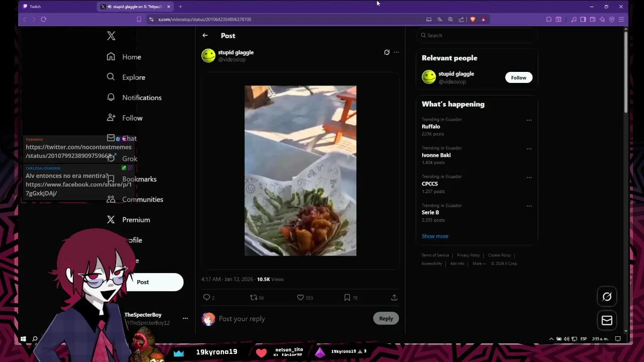
Task: Open Privacy Policy link
Action: coord(468,255)
